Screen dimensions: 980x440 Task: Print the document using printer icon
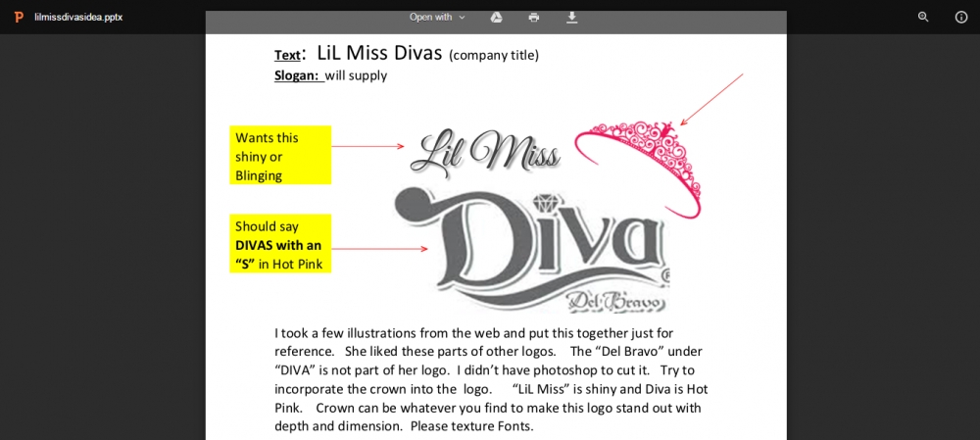[533, 17]
